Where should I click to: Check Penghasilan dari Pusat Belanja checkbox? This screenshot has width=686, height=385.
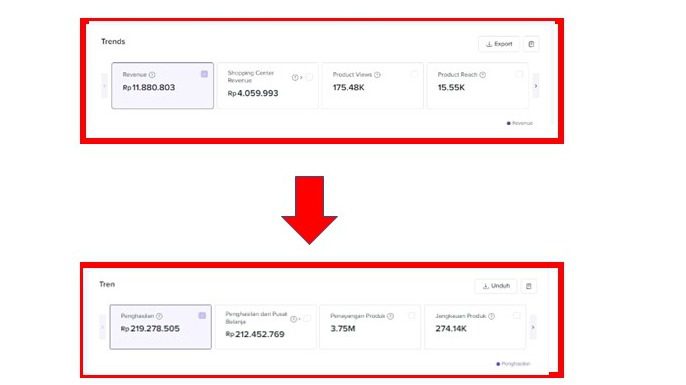click(x=307, y=318)
